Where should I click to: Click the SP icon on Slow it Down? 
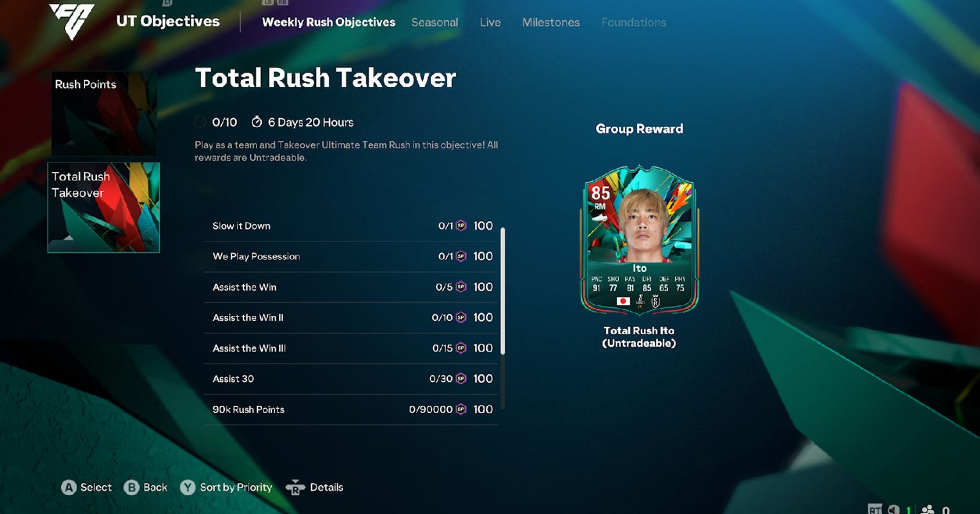(x=461, y=226)
